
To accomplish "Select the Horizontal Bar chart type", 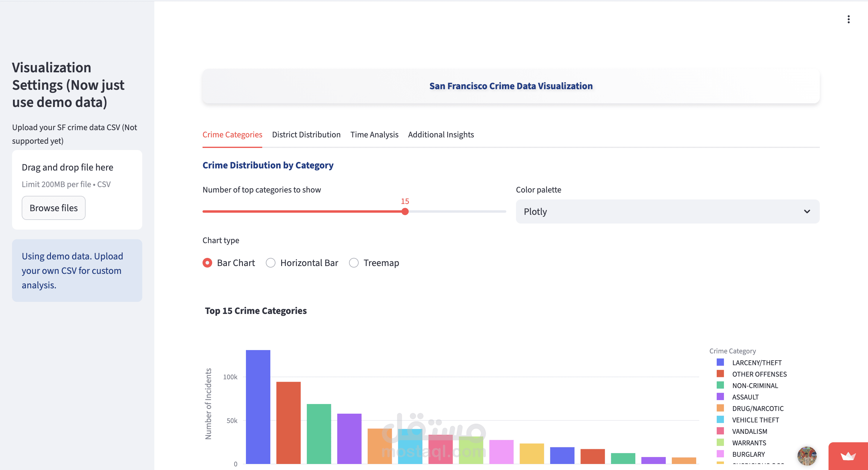I will point(271,263).
